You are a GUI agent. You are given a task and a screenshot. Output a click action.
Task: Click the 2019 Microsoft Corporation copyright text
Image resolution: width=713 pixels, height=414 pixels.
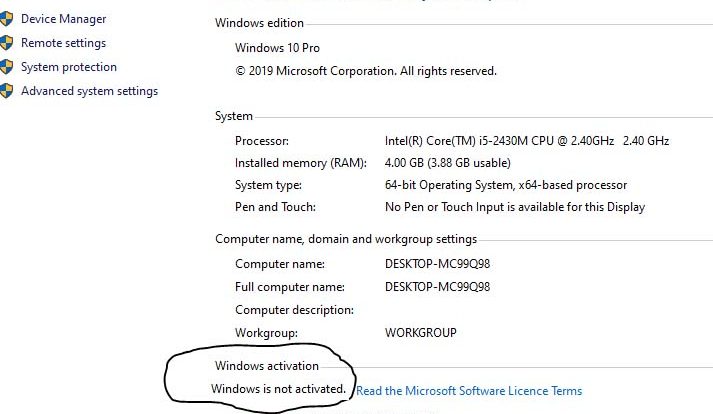pyautogui.click(x=366, y=71)
